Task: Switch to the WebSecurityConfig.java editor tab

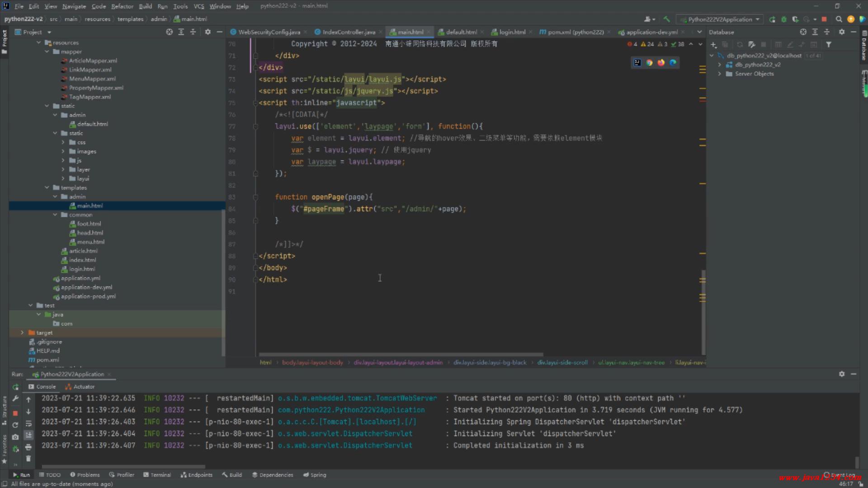Action: click(268, 32)
